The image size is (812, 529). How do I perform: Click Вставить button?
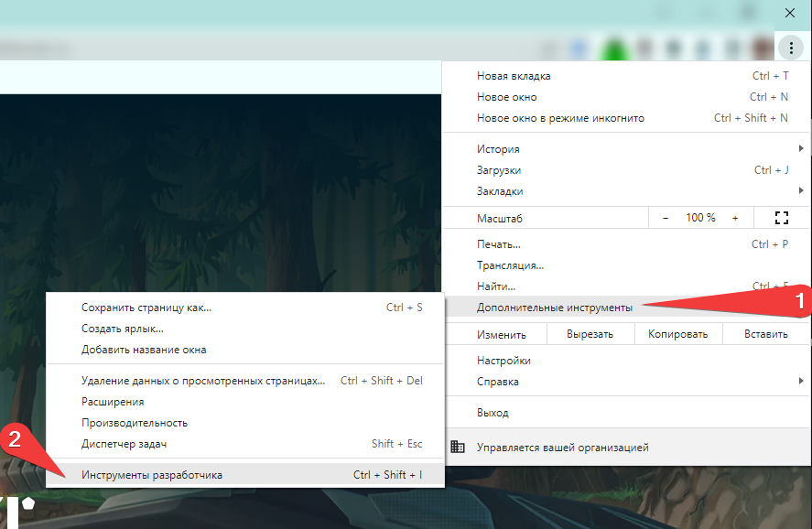(766, 334)
